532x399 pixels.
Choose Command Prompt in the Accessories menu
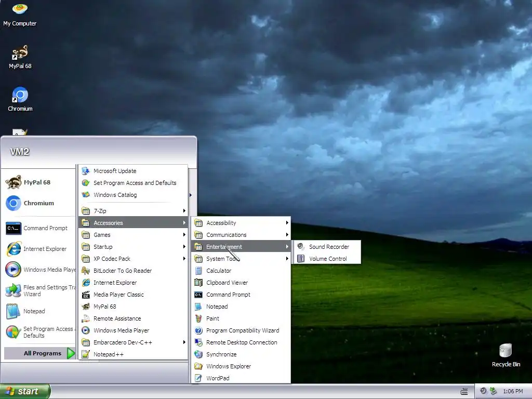[x=241, y=295]
